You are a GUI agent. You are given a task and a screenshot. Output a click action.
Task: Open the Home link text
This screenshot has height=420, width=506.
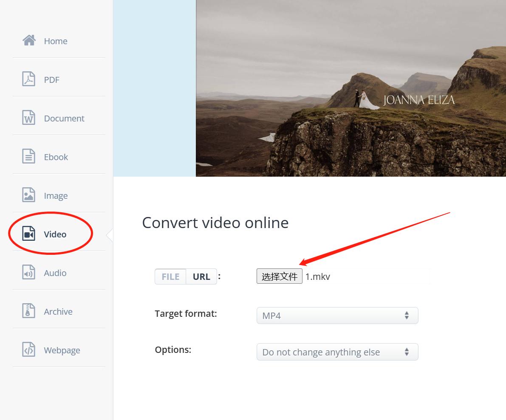pos(56,41)
